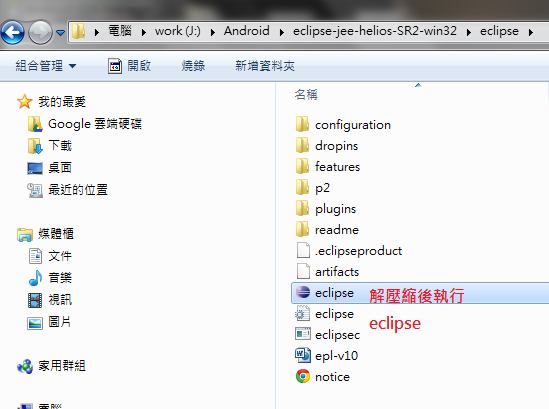Expand arrow after 電腦 breadcrumb
549x409 pixels.
click(144, 32)
